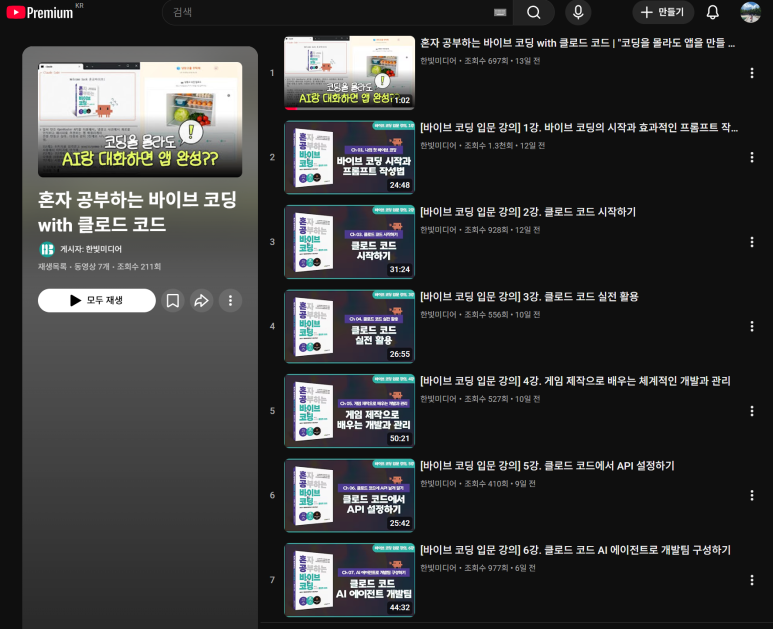Open playlist more options beside share

click(230, 300)
